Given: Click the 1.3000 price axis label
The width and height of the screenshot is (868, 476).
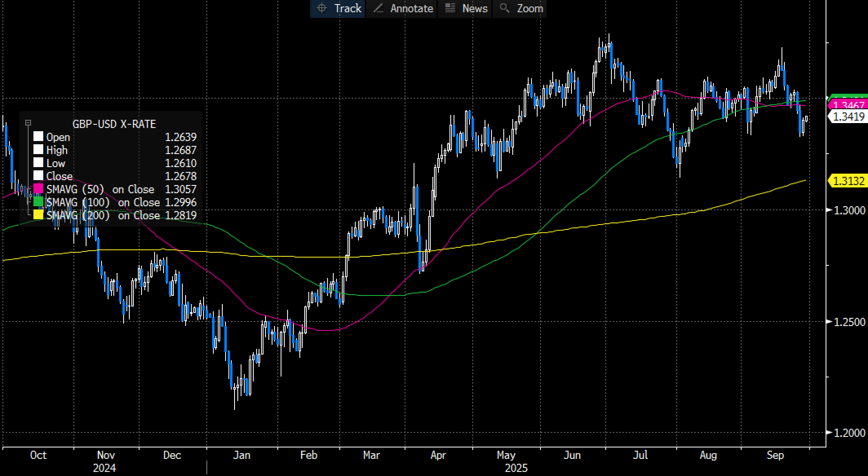Looking at the screenshot, I should click(849, 210).
